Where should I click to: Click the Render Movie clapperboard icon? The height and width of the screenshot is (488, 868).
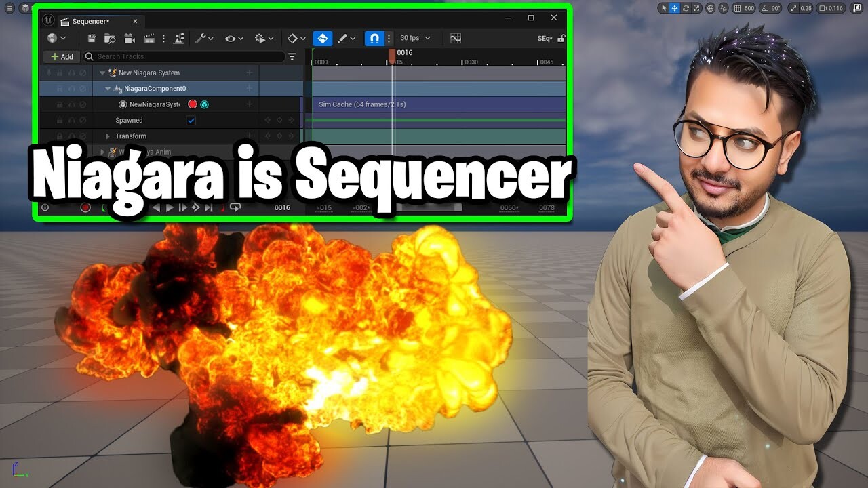click(x=151, y=39)
